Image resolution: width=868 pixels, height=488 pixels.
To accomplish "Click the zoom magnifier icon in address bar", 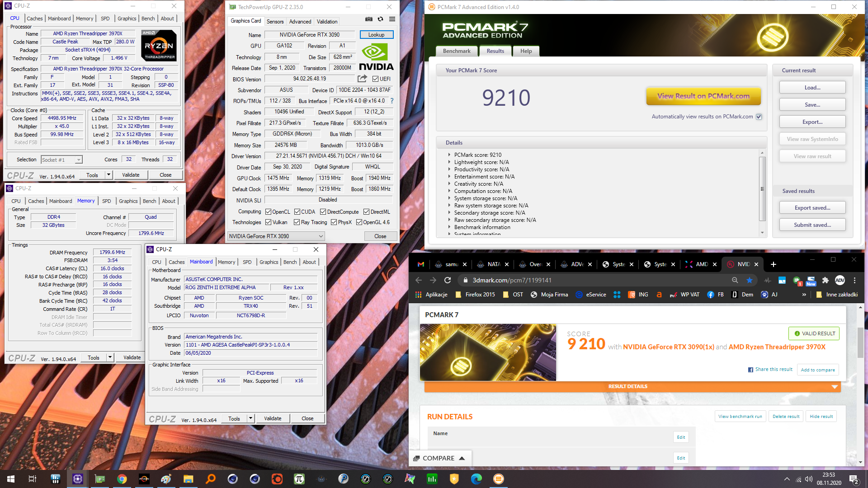I will pyautogui.click(x=735, y=280).
